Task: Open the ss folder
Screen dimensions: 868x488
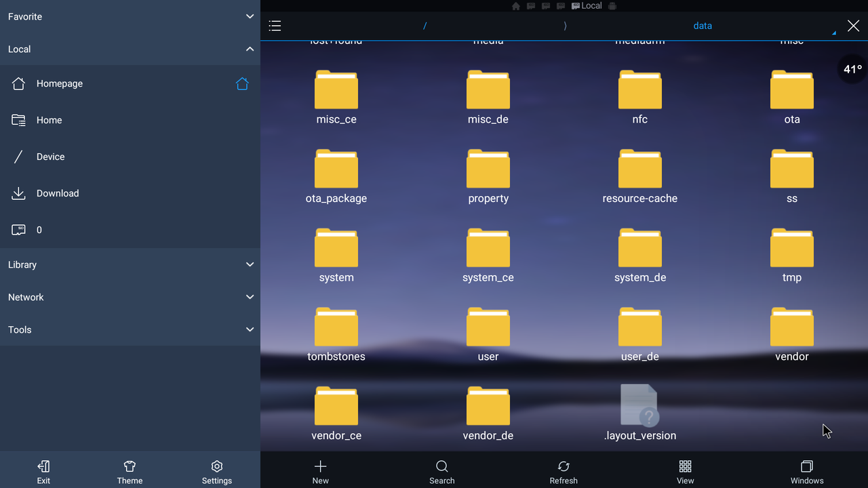Action: tap(792, 176)
